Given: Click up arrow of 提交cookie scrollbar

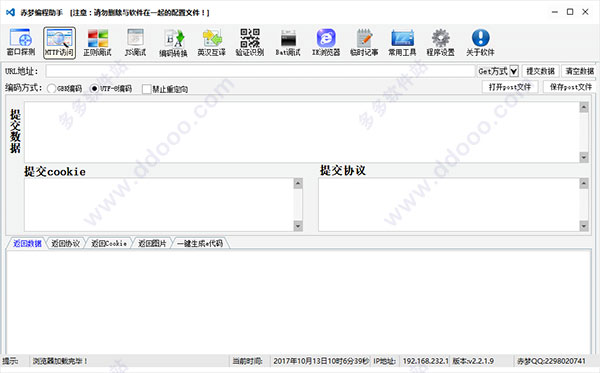Looking at the screenshot, I should click(x=298, y=184).
